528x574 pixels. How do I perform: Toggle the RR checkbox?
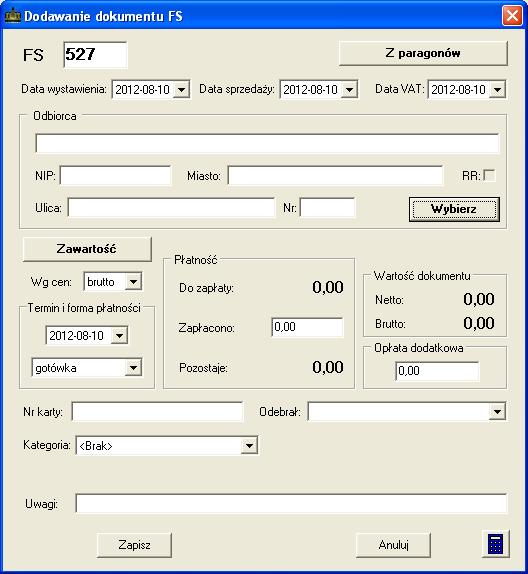tap(489, 175)
